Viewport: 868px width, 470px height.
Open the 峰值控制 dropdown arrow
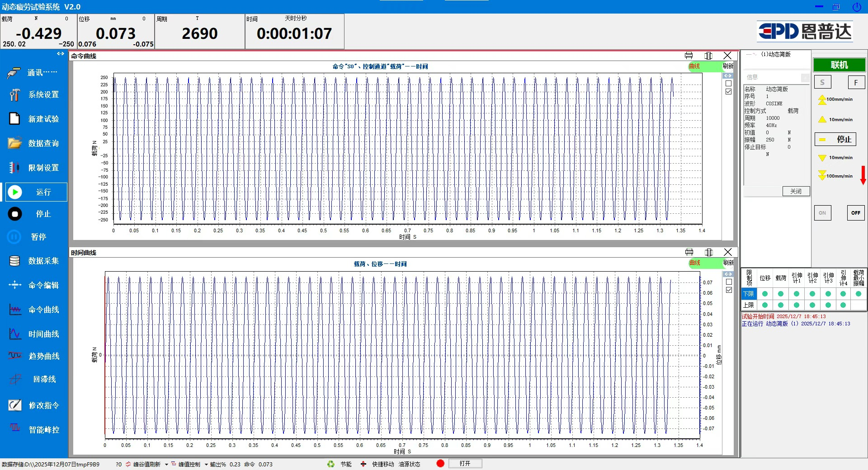coord(206,464)
